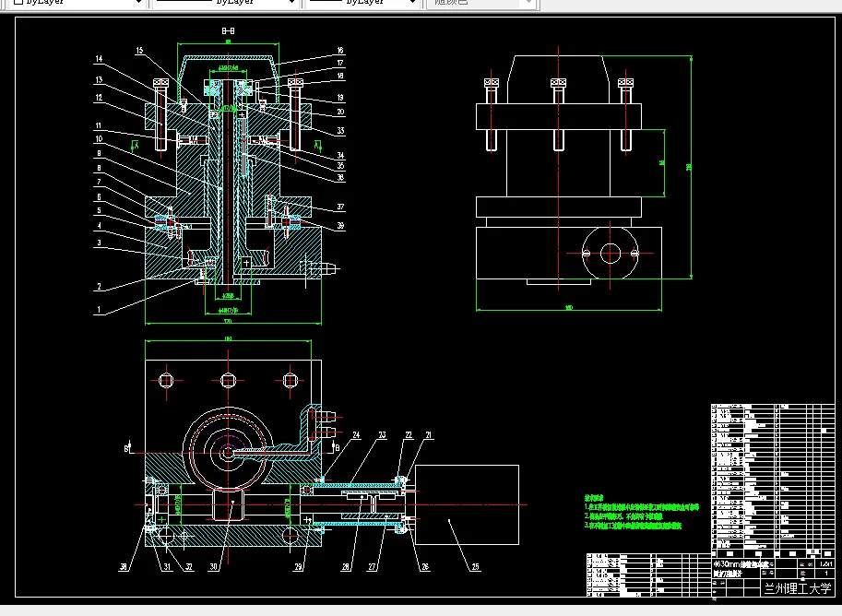The image size is (842, 616).
Task: Select part callout number 31
Action: point(167,566)
